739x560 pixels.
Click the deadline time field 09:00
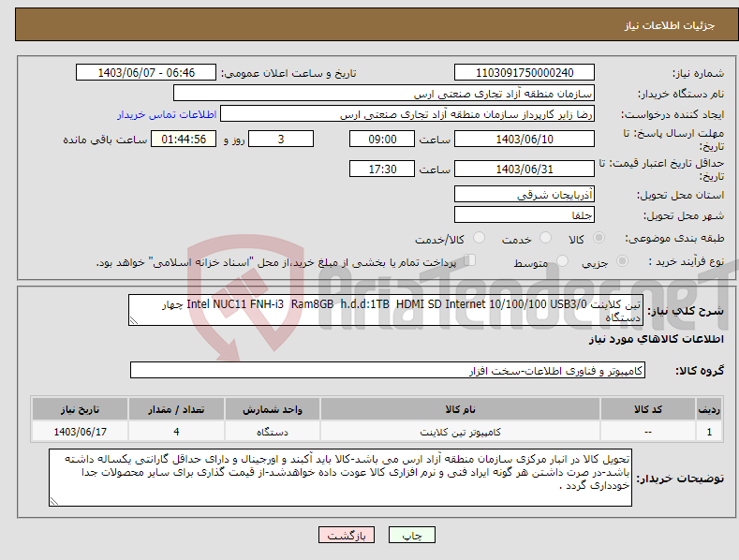click(x=382, y=139)
